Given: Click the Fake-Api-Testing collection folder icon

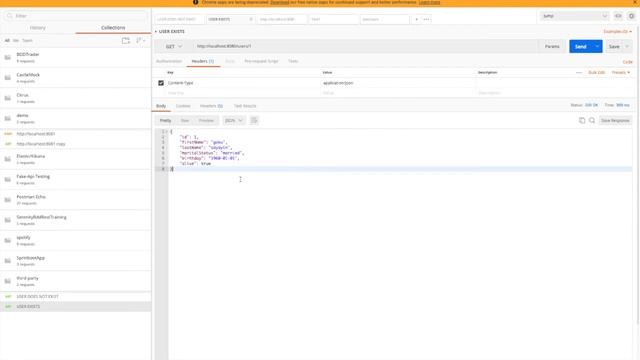Looking at the screenshot, I should click(x=8, y=180).
